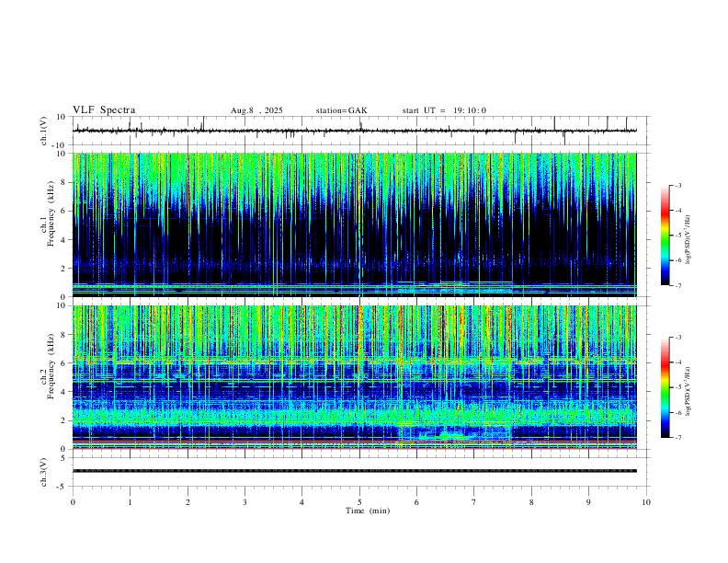This screenshot has width=728, height=563.
Task: Click the 'start UT = 19:10:0' text
Action: point(444,110)
